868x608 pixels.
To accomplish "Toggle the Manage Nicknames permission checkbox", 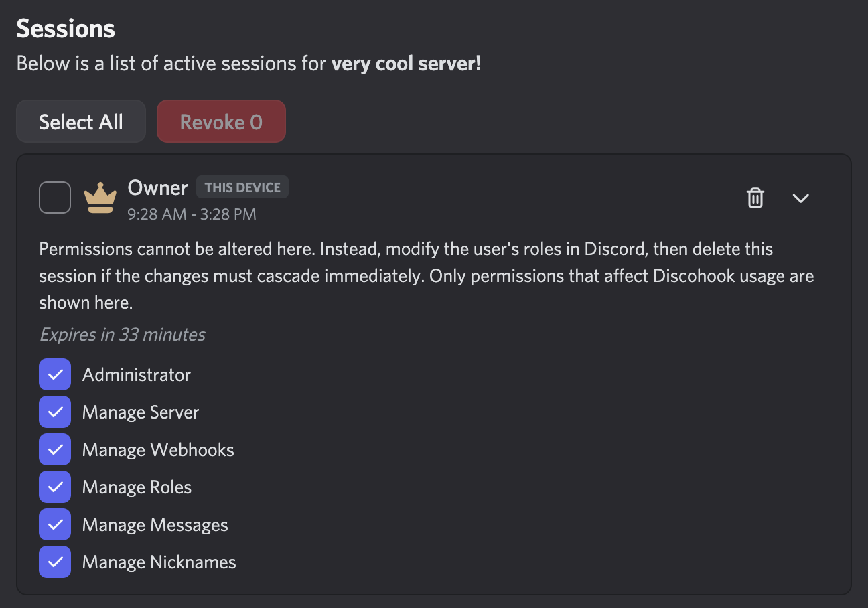I will point(55,562).
